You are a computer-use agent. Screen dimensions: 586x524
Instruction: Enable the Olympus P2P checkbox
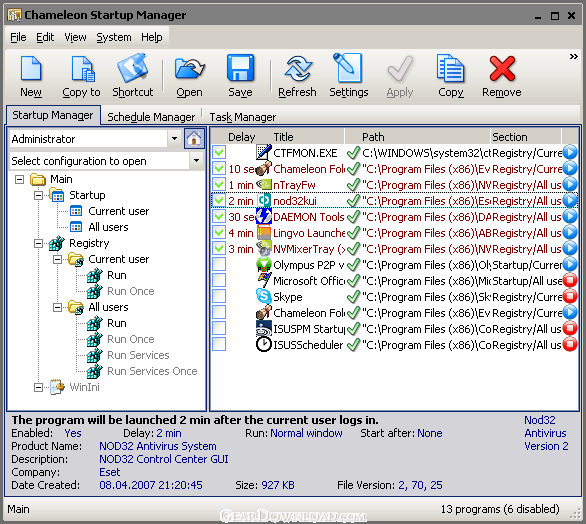tap(219, 264)
